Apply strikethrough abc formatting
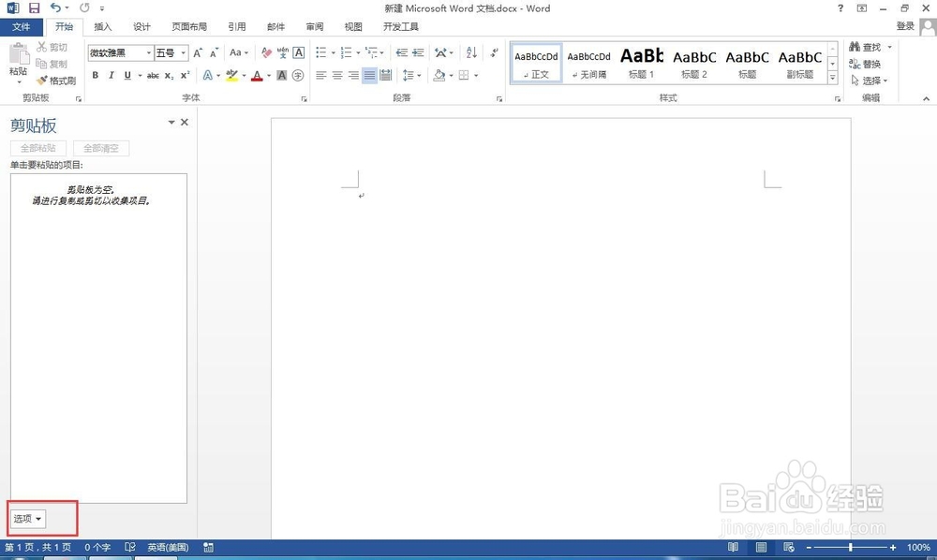This screenshot has height=560, width=937. (x=153, y=75)
